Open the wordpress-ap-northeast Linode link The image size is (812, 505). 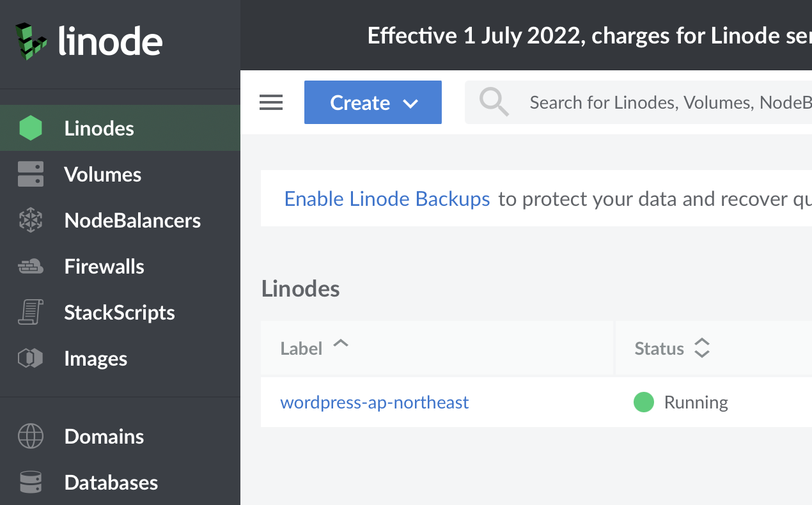[x=375, y=402]
